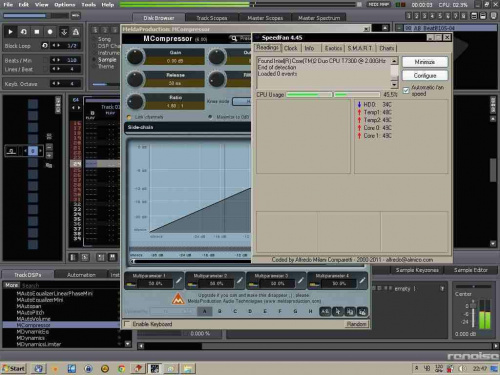500x375 pixels.
Task: Switch to Track DSPs tab
Action: point(28,275)
